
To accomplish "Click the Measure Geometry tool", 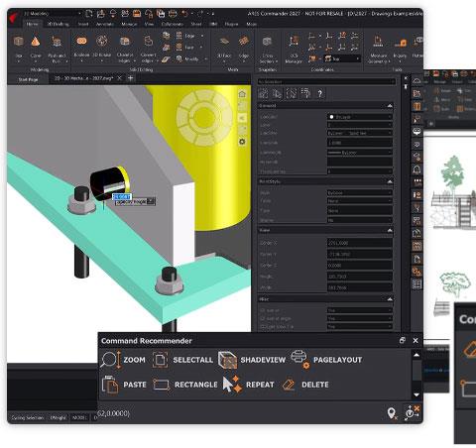I will pyautogui.click(x=378, y=49).
